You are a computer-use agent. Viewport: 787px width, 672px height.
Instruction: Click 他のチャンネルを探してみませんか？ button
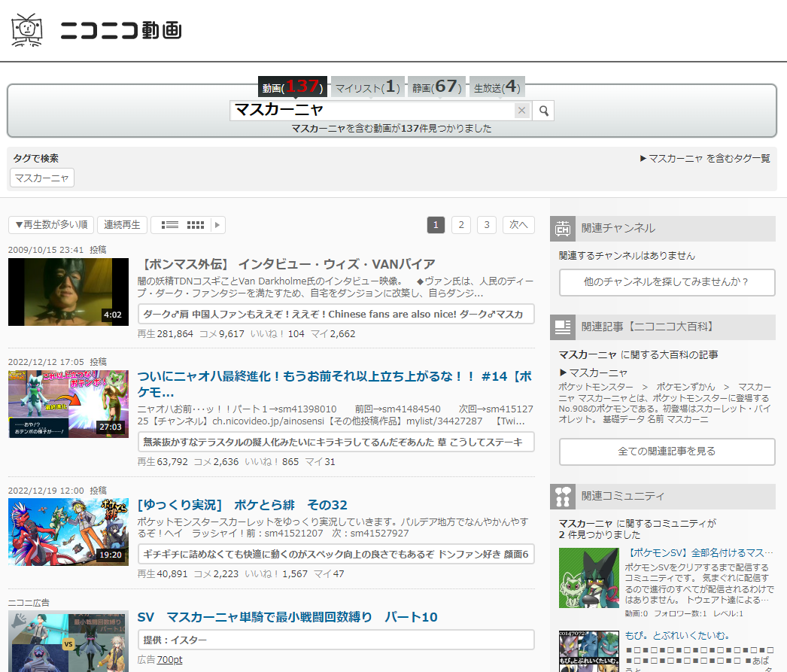[667, 282]
